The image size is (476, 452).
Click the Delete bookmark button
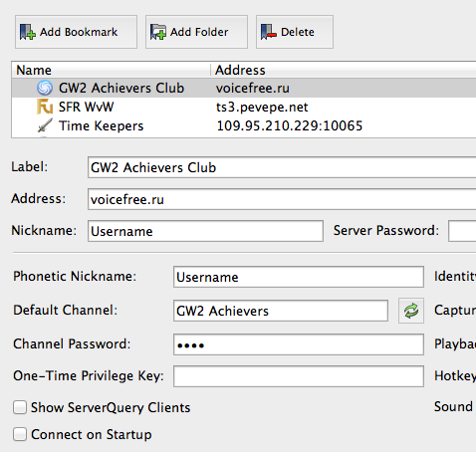(x=295, y=32)
